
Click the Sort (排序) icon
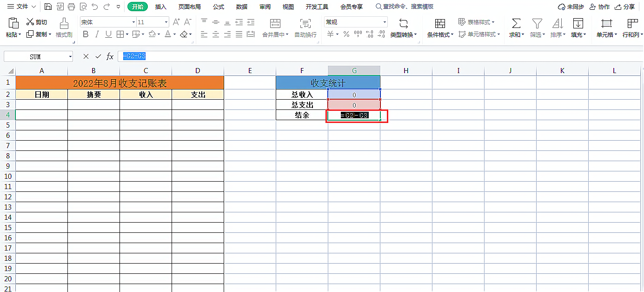(x=558, y=23)
